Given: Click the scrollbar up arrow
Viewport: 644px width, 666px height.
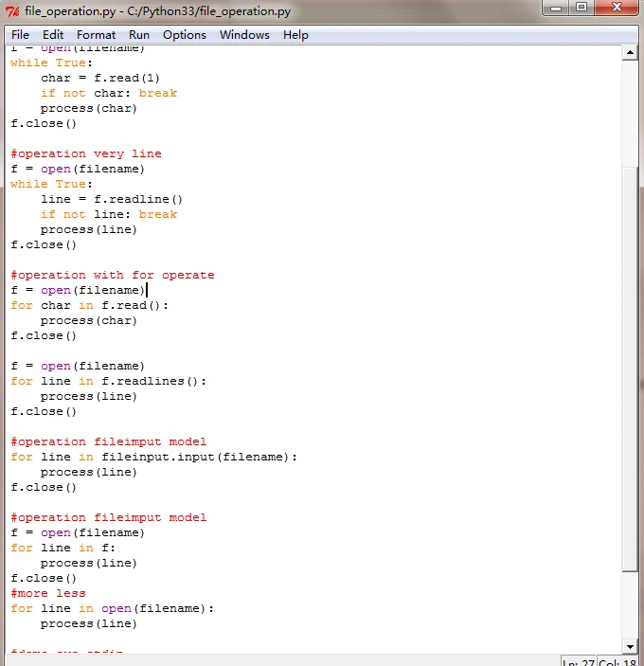Looking at the screenshot, I should click(630, 53).
